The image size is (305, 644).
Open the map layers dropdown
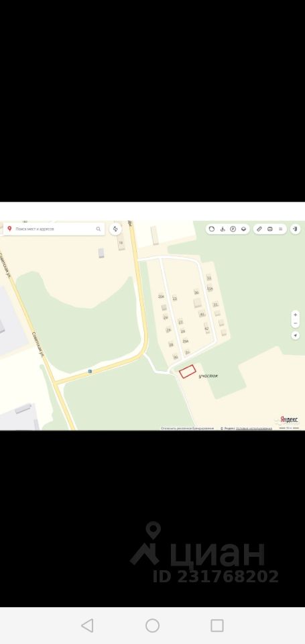tap(243, 229)
